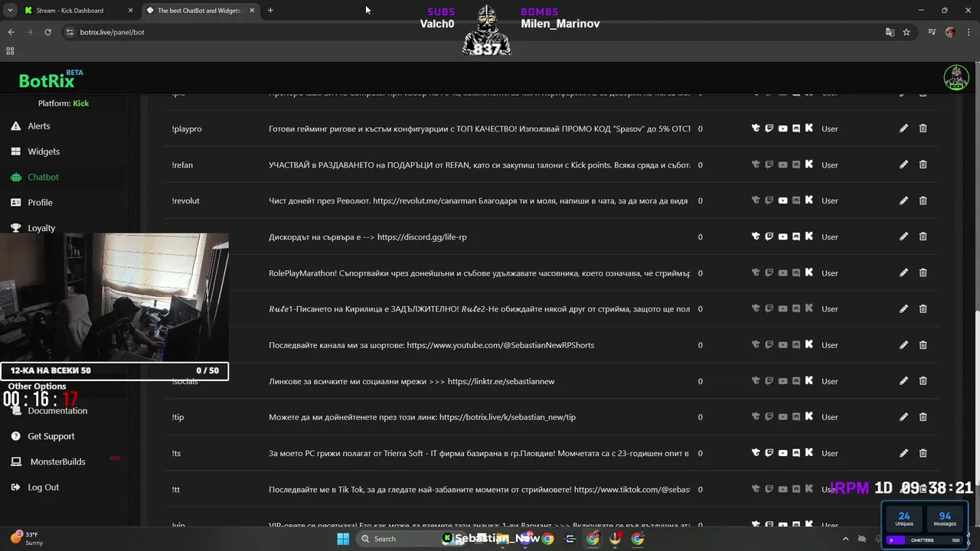Toggle YouTube platform for !tip
The width and height of the screenshot is (980, 551).
782,417
